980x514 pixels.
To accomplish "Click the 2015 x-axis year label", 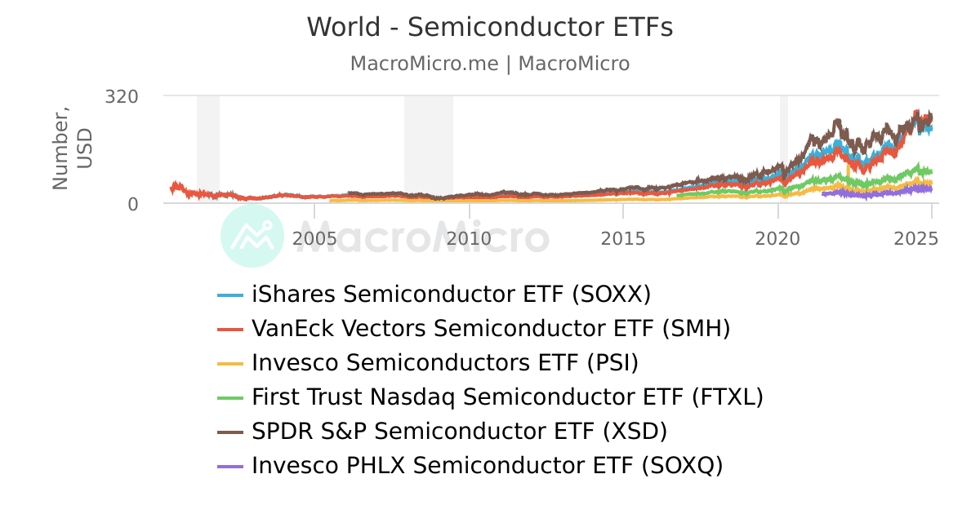I will [623, 238].
